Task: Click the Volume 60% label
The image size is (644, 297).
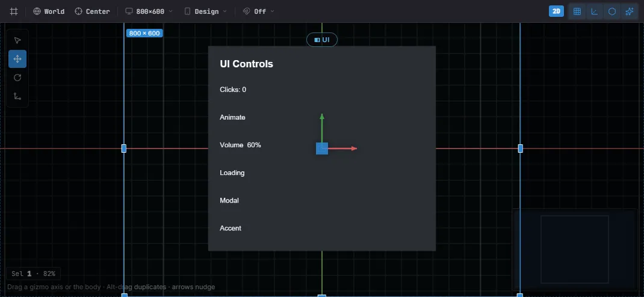Action: tap(240, 145)
